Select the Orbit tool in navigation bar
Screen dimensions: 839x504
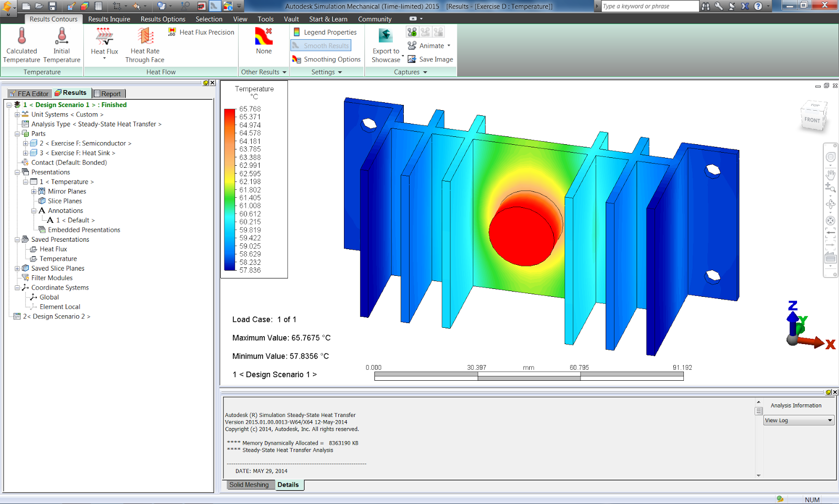point(831,204)
